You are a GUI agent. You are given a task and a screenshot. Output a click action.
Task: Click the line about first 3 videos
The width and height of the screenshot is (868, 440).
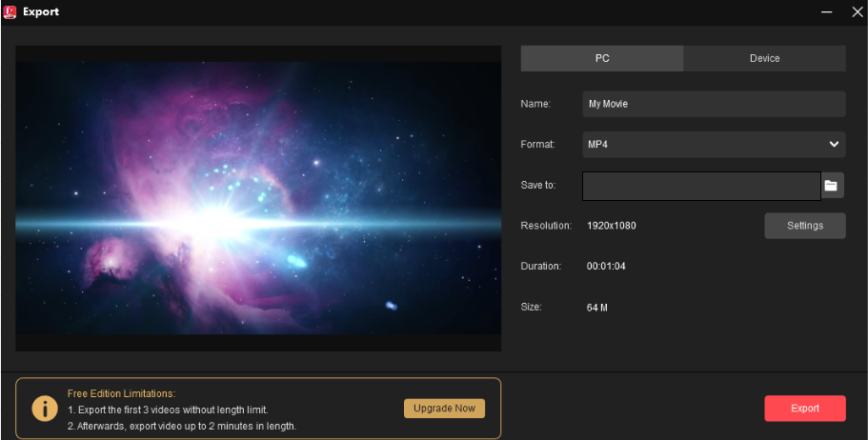pos(168,410)
